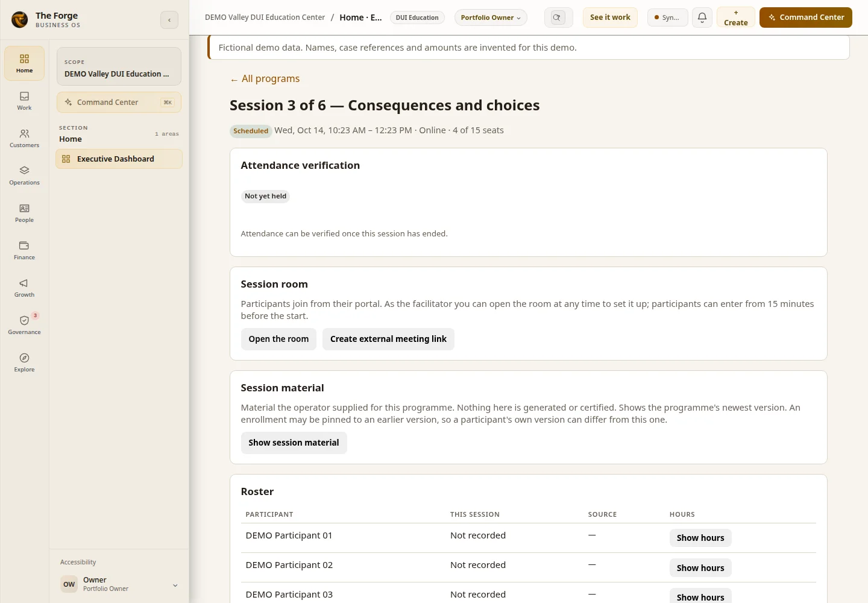868x603 pixels.
Task: Click the Scheduled status badge
Action: click(x=251, y=131)
